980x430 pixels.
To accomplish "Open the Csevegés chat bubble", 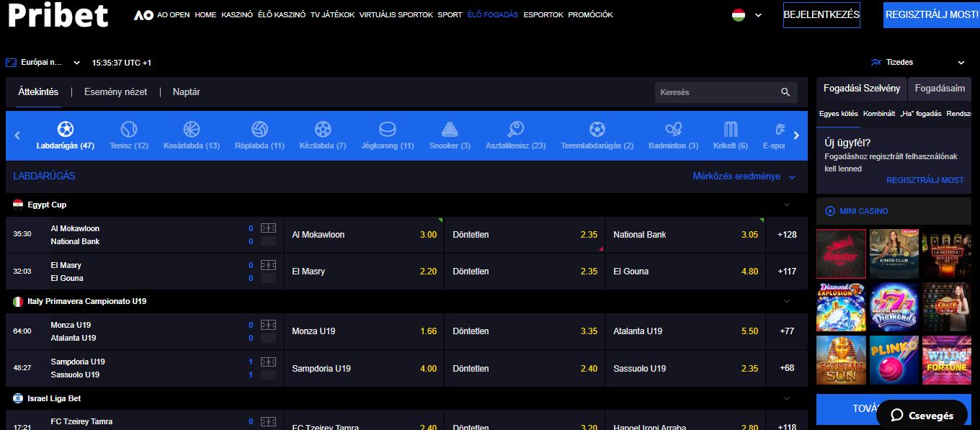I will tap(922, 415).
